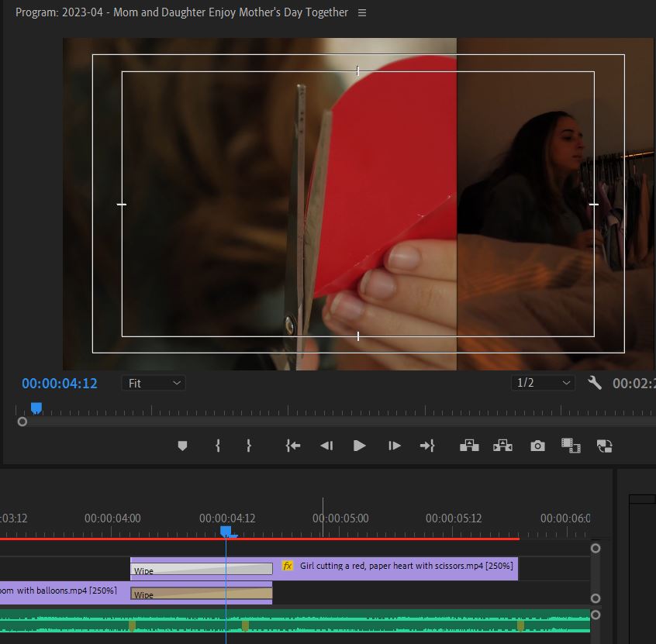Viewport: 656px width, 644px height.
Task: Click the Export Frame camera icon
Action: point(537,446)
